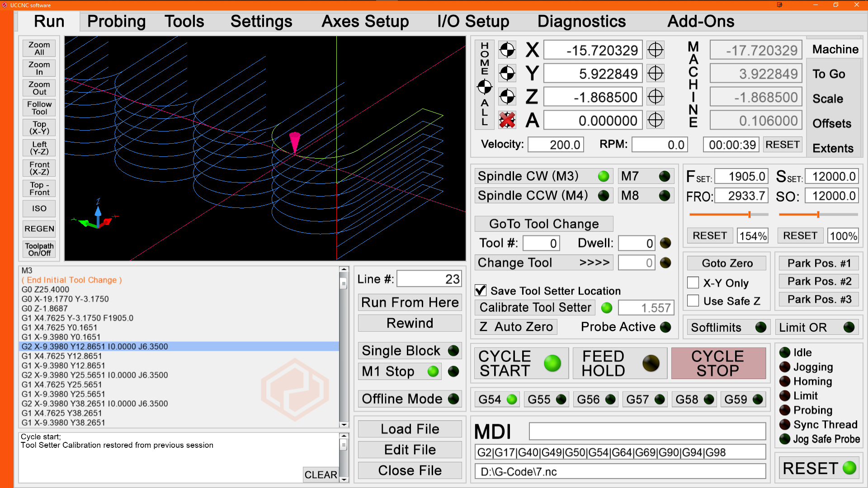Screen dimensions: 868x488
Task: Switch to Top-Front view
Action: 39,188
